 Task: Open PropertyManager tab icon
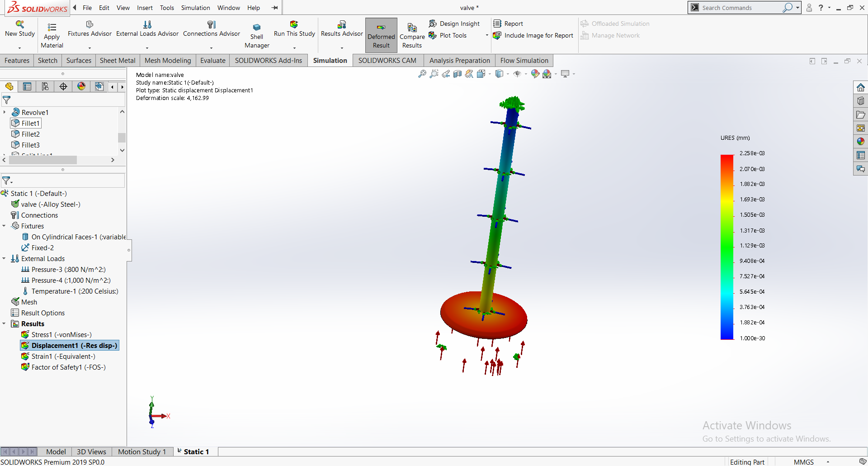click(x=27, y=86)
